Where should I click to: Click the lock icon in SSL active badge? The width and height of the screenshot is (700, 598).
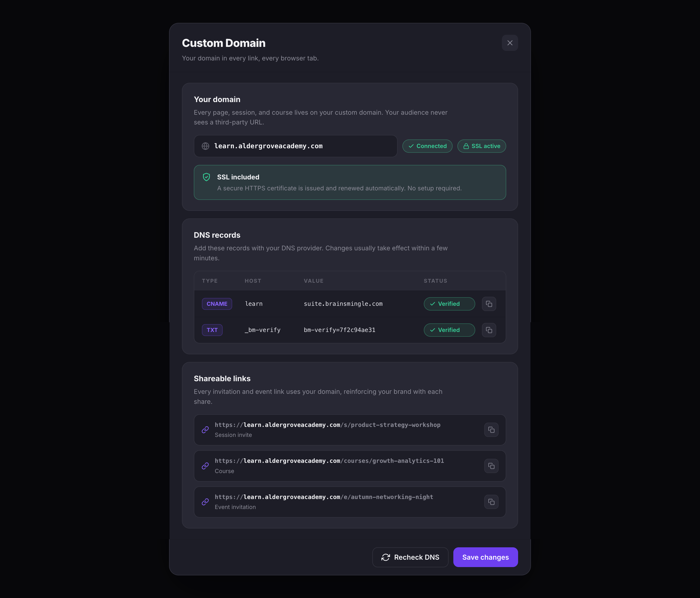tap(466, 146)
